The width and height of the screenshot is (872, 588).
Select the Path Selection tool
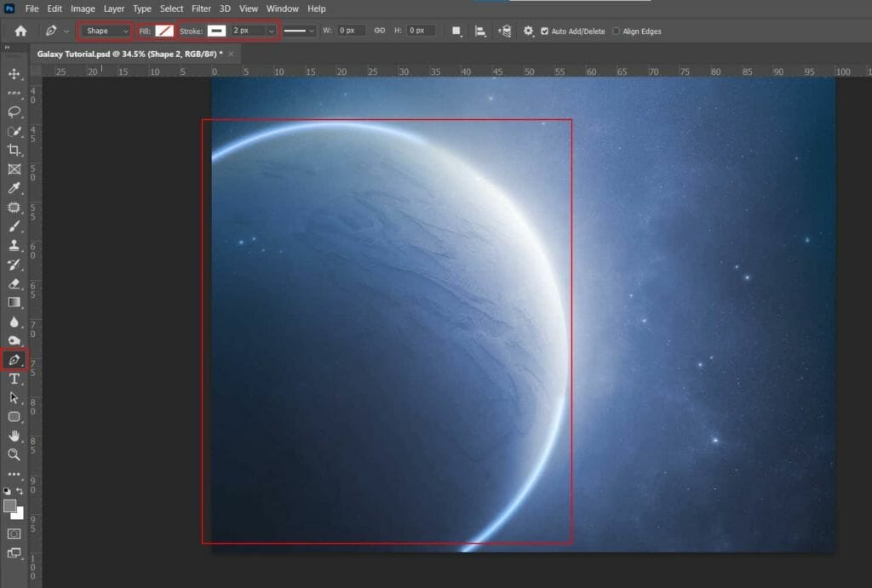point(14,398)
